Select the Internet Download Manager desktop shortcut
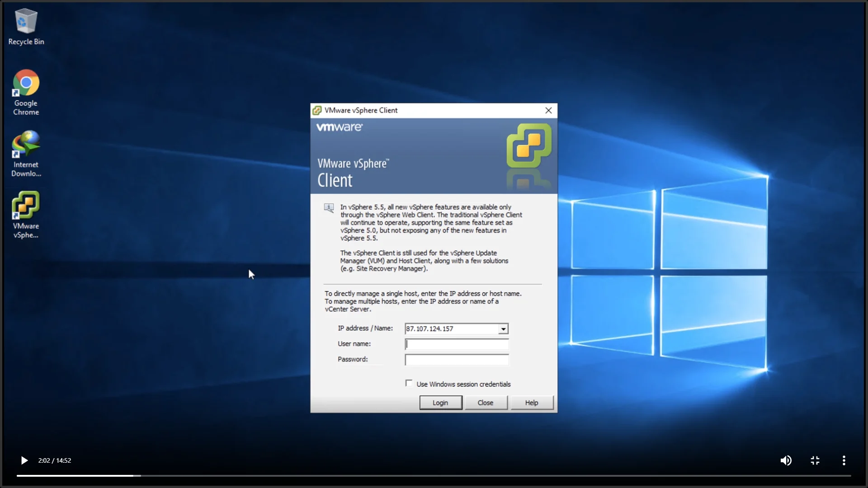The height and width of the screenshot is (488, 868). click(26, 154)
